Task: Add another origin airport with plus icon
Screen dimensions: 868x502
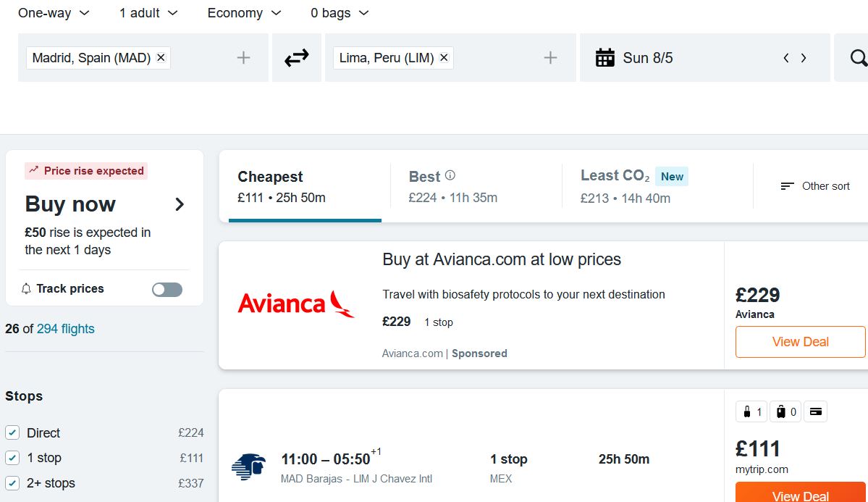Action: coord(243,58)
